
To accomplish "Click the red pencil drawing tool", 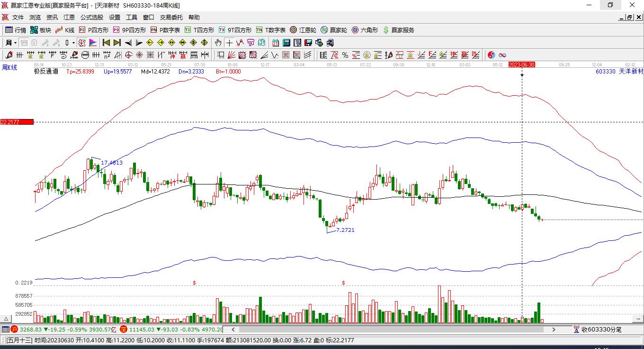I will coord(9,55).
